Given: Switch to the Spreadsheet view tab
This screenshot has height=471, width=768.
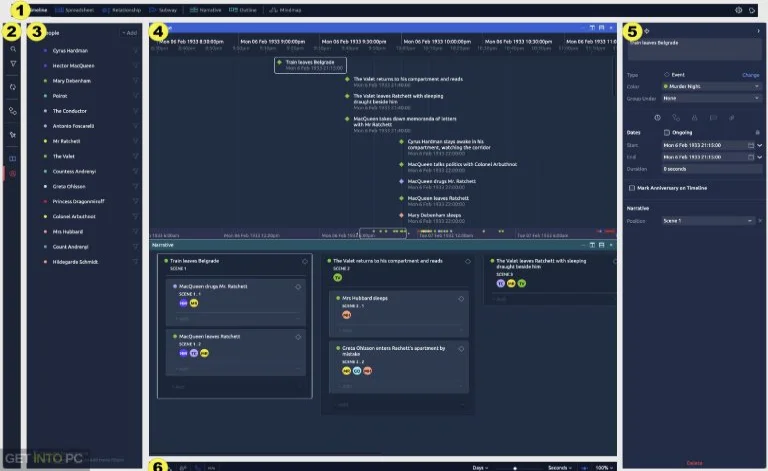Looking at the screenshot, I should coord(74,10).
